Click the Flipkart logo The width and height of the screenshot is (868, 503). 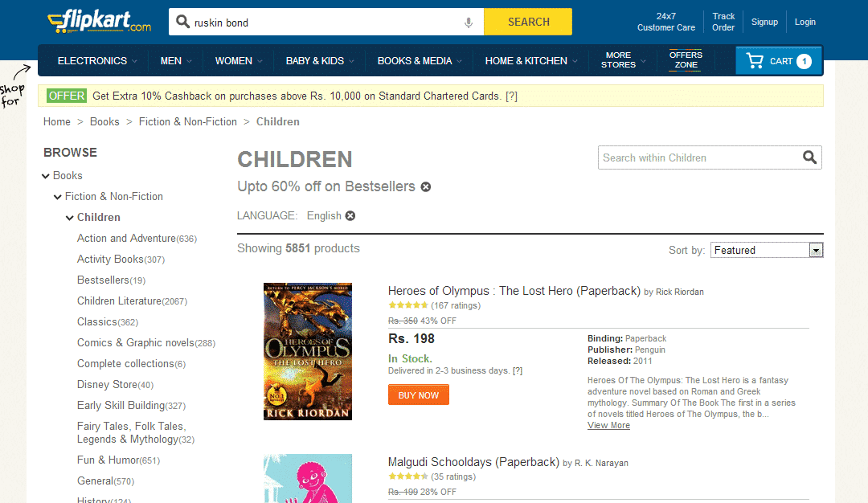coord(99,22)
